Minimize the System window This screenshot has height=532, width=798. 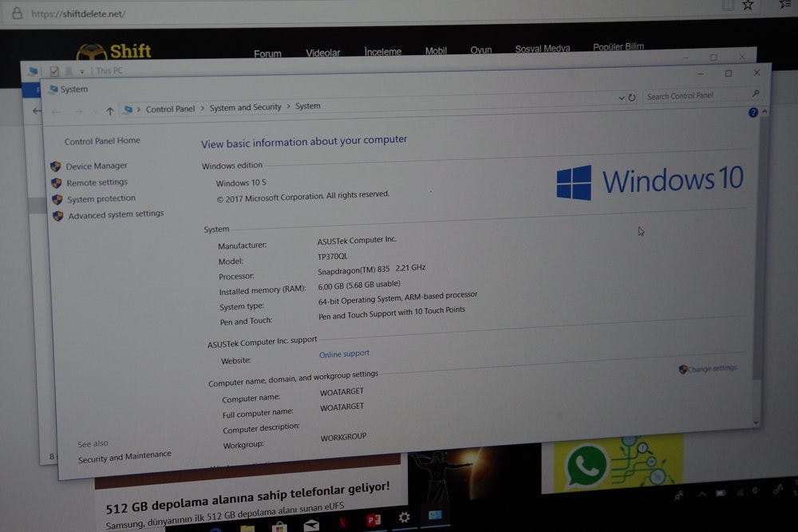click(701, 73)
